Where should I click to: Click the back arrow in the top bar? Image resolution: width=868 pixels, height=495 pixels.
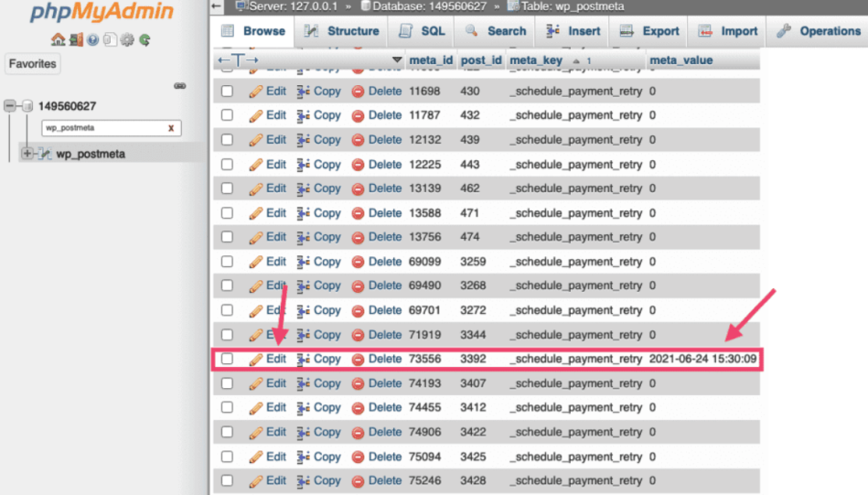tap(217, 6)
